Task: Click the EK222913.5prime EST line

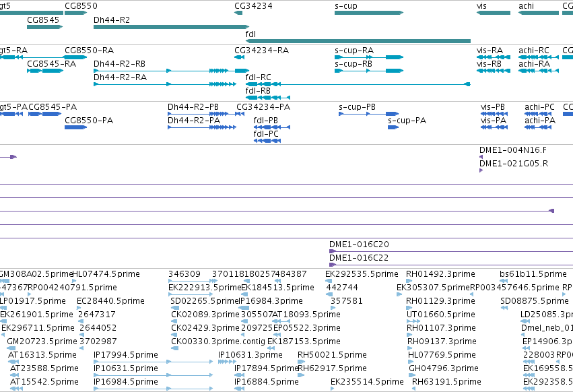Action: coord(191,294)
